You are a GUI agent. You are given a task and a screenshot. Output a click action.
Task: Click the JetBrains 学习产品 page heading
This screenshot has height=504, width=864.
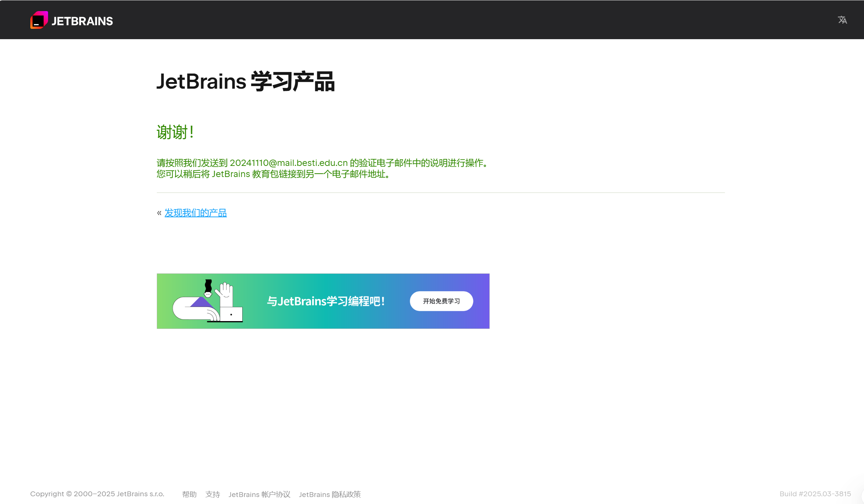(x=246, y=82)
